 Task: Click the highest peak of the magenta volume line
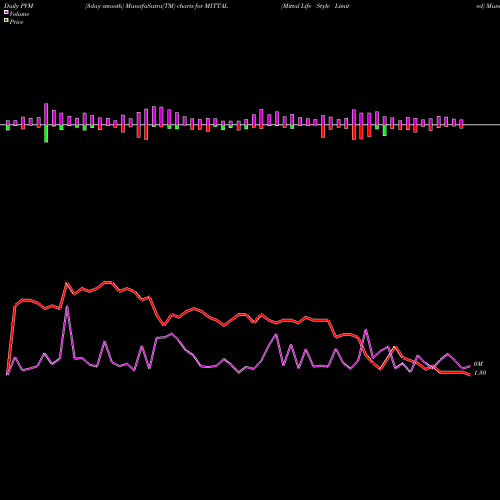pos(67,307)
